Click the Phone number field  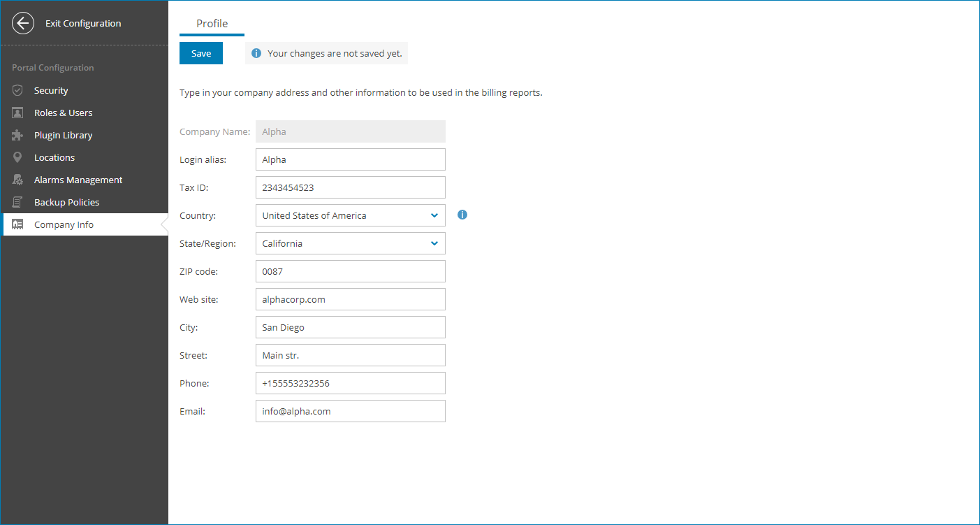click(x=350, y=383)
